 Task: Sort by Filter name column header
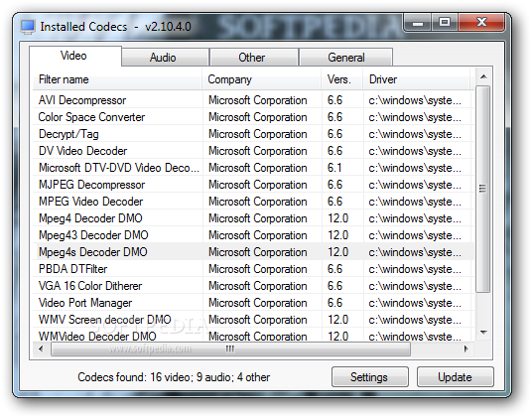(117, 79)
